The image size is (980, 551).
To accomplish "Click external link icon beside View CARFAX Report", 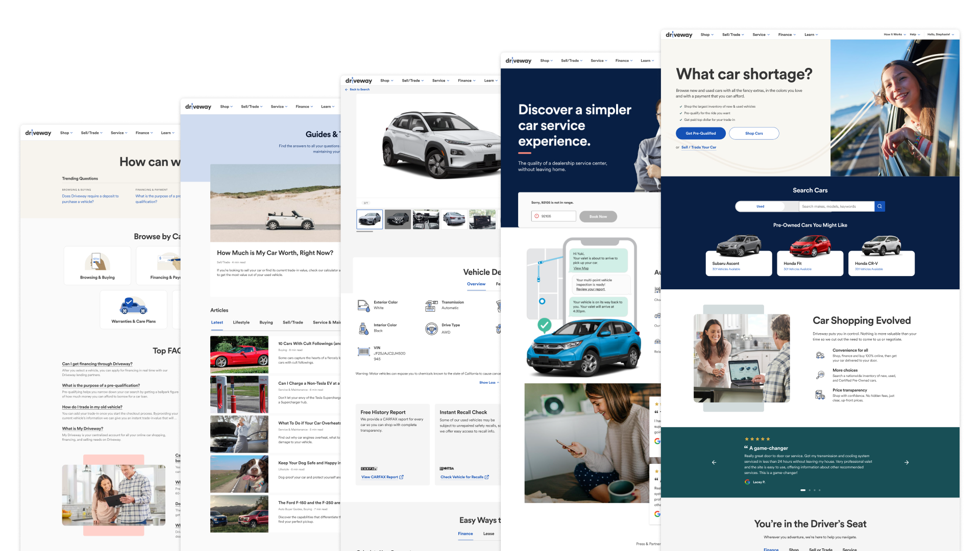I will (401, 477).
